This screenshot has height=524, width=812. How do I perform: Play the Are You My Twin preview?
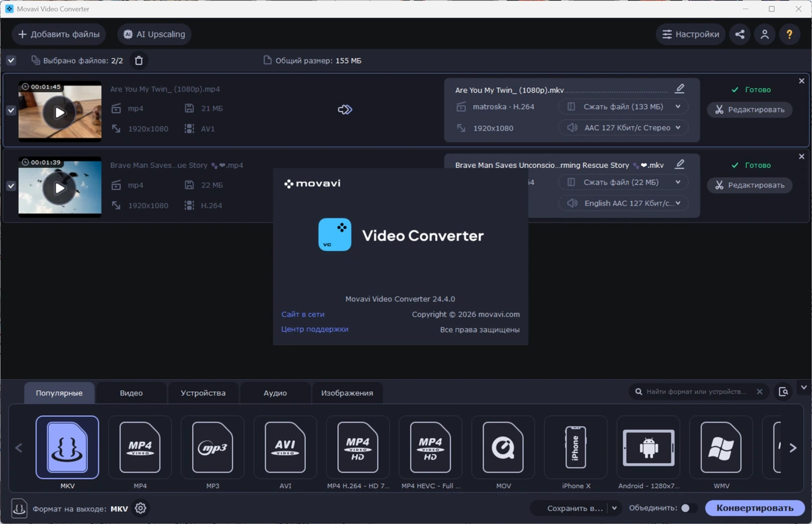[60, 112]
